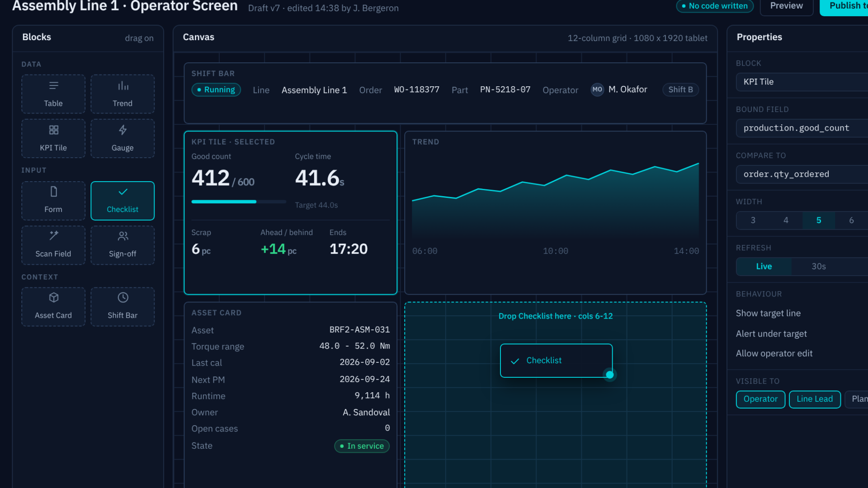Pick the Form block icon

click(x=53, y=192)
